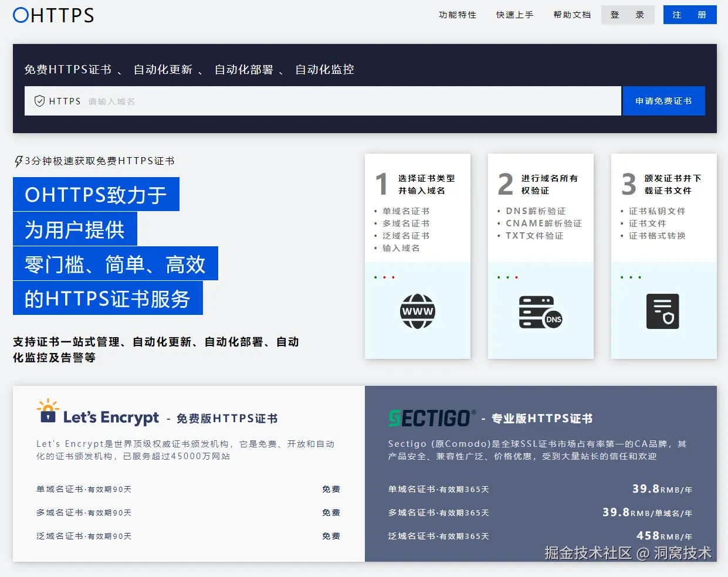The image size is (728, 577).
Task: Click the step 1 选择证书类型 card title
Action: [x=426, y=184]
